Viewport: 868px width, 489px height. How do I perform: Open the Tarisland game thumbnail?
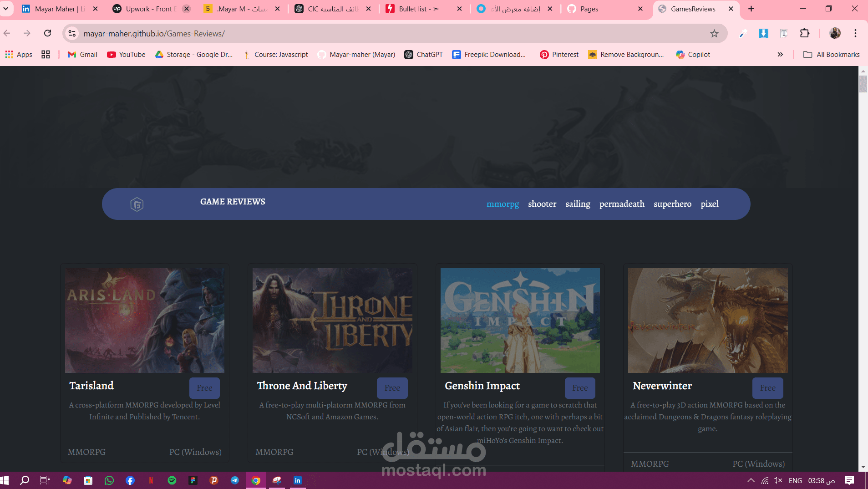click(x=145, y=321)
